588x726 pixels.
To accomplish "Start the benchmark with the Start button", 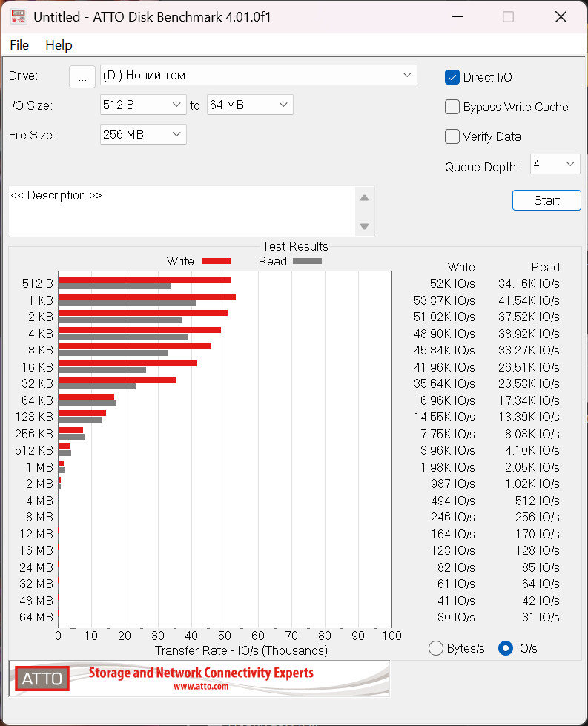I will coord(546,200).
